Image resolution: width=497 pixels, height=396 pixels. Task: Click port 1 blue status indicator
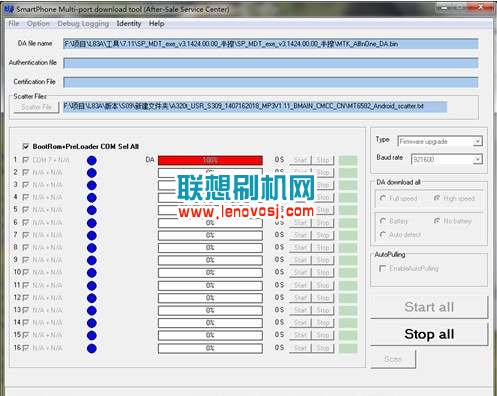point(92,160)
